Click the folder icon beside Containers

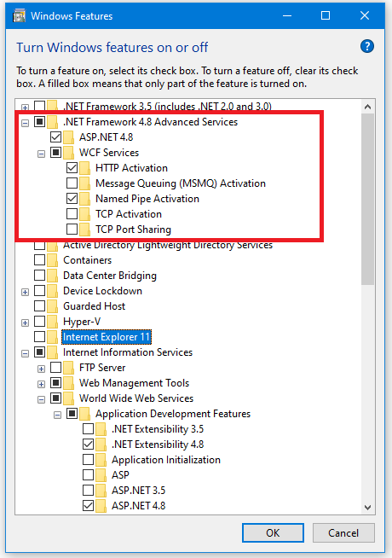(53, 260)
